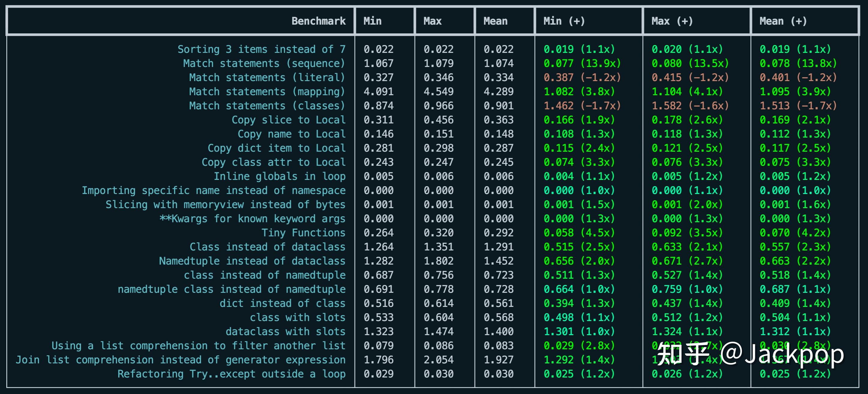Click the Benchmark column header
Screen dimensions: 868x394
pos(318,21)
